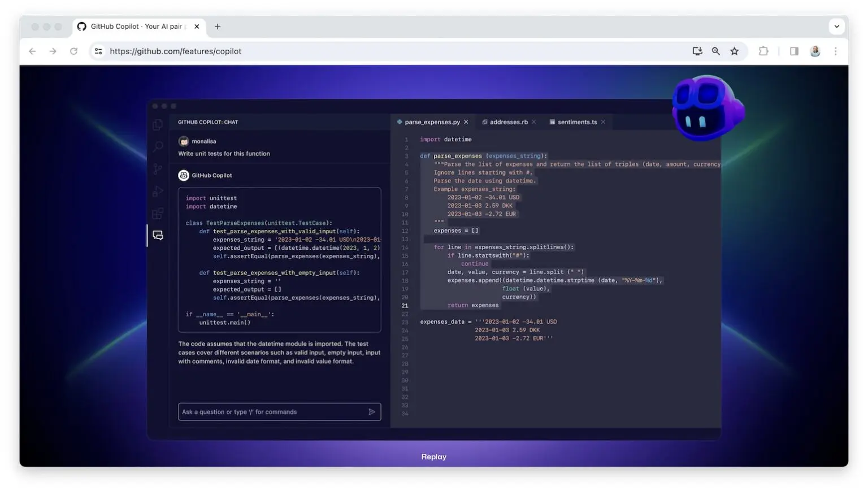This screenshot has height=491, width=868.
Task: Bookmark the page with the star icon
Action: tap(735, 51)
